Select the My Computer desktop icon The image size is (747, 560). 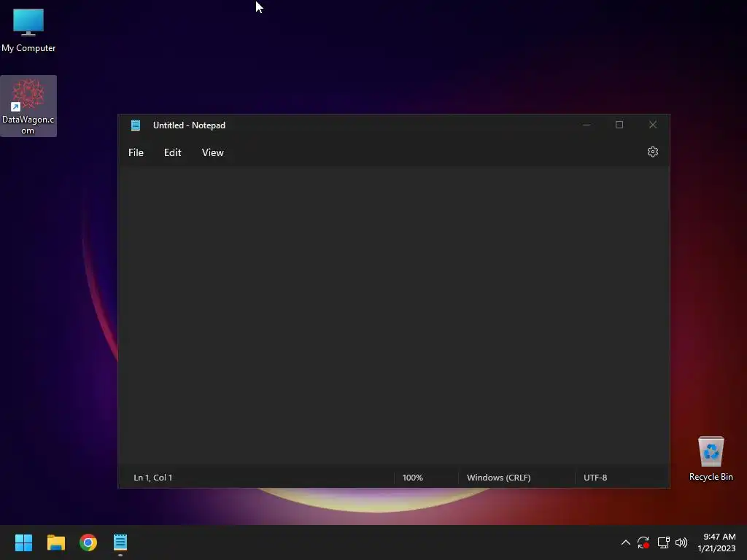(28, 31)
